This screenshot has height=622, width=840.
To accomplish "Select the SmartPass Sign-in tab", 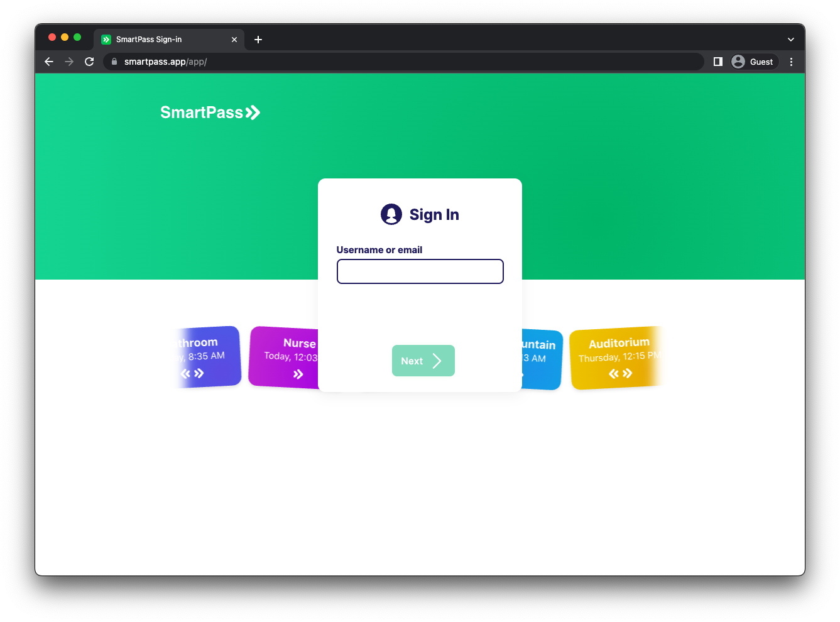I will click(x=160, y=40).
